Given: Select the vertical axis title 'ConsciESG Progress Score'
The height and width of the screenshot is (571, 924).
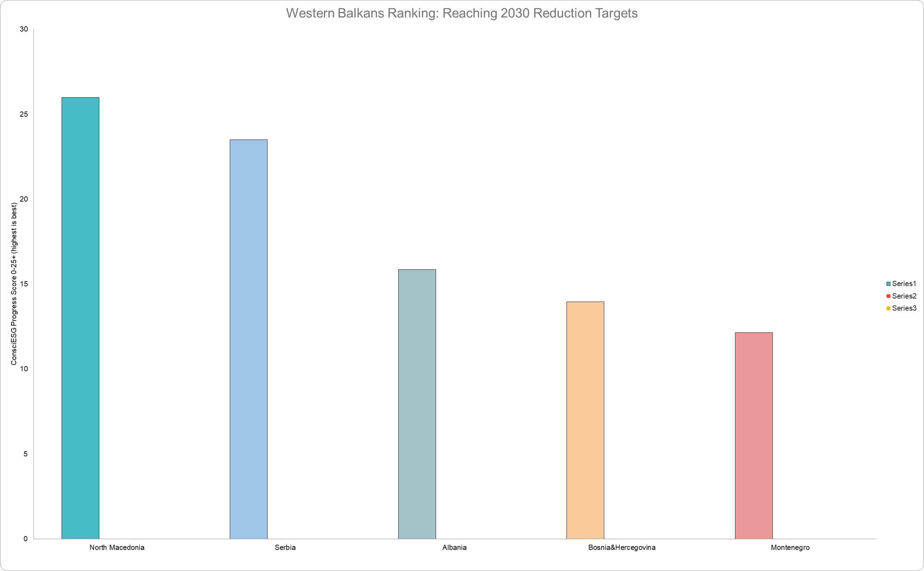Looking at the screenshot, I should click(14, 284).
